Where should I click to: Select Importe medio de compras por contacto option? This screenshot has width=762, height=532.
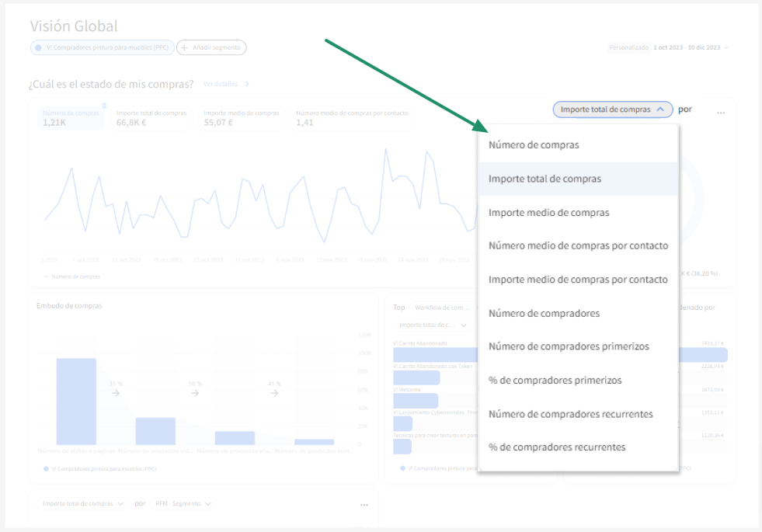(579, 280)
